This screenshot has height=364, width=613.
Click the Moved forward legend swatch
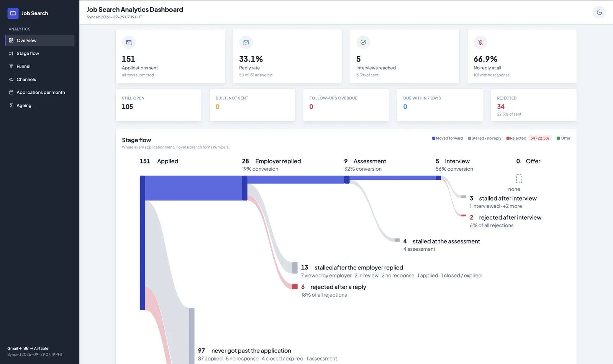click(x=434, y=139)
